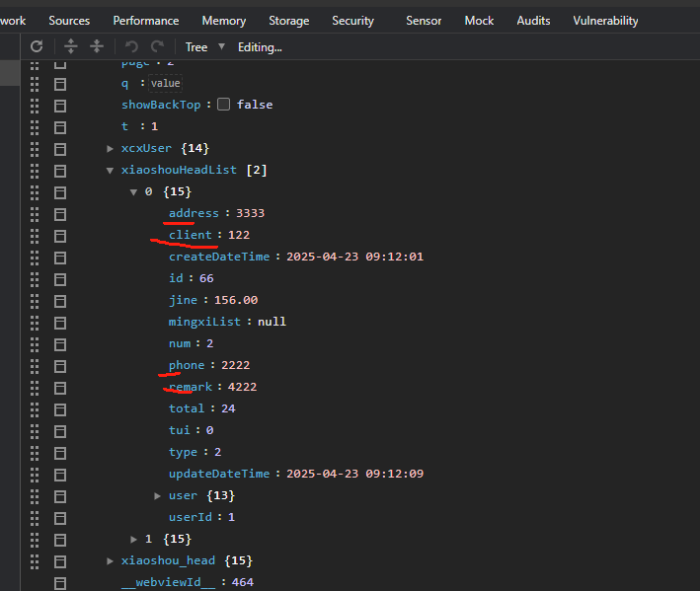Click the drag handle on the updateDateTime row
The width and height of the screenshot is (700, 591).
click(35, 475)
